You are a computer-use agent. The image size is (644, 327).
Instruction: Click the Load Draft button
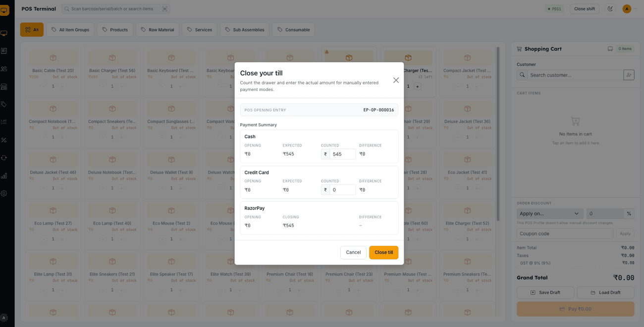click(605, 292)
